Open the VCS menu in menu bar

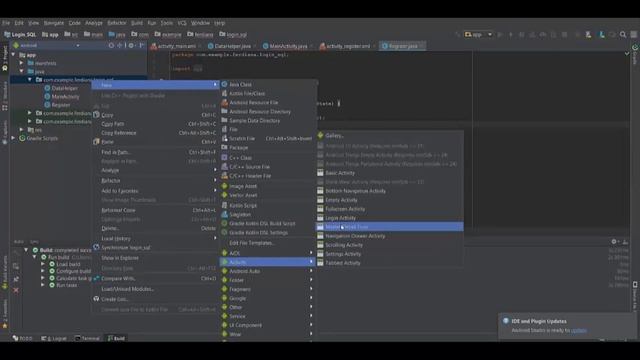(x=182, y=23)
